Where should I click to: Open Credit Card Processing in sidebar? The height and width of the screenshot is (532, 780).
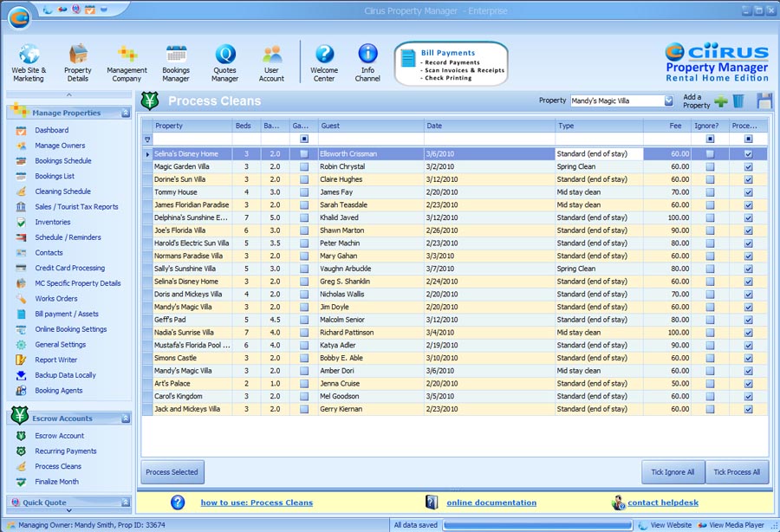click(x=69, y=268)
